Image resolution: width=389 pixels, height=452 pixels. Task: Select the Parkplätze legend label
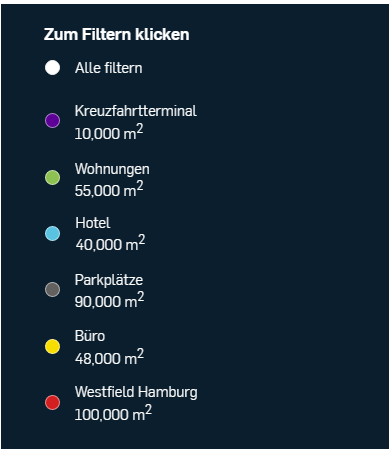point(109,280)
